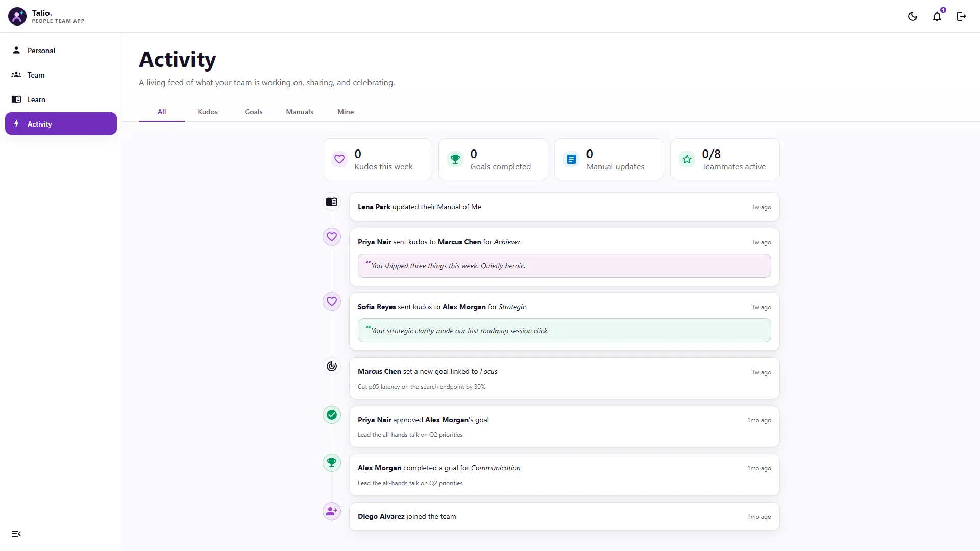Click the book icon beside Lena Park's update

332,202
